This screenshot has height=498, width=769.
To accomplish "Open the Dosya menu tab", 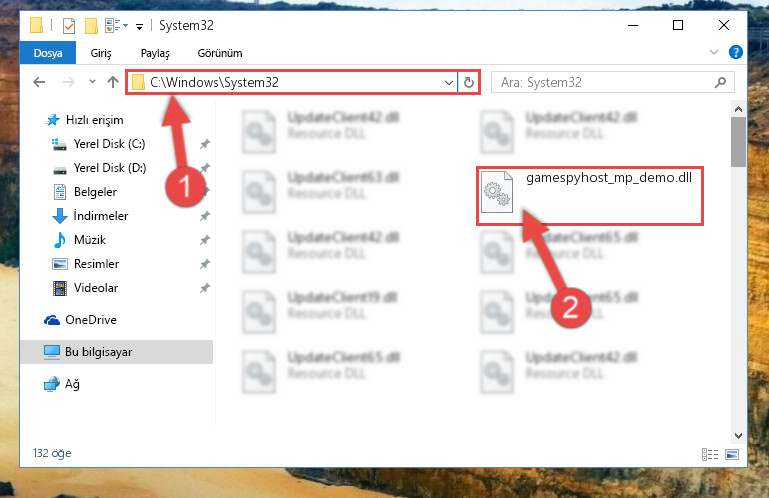I will (48, 53).
